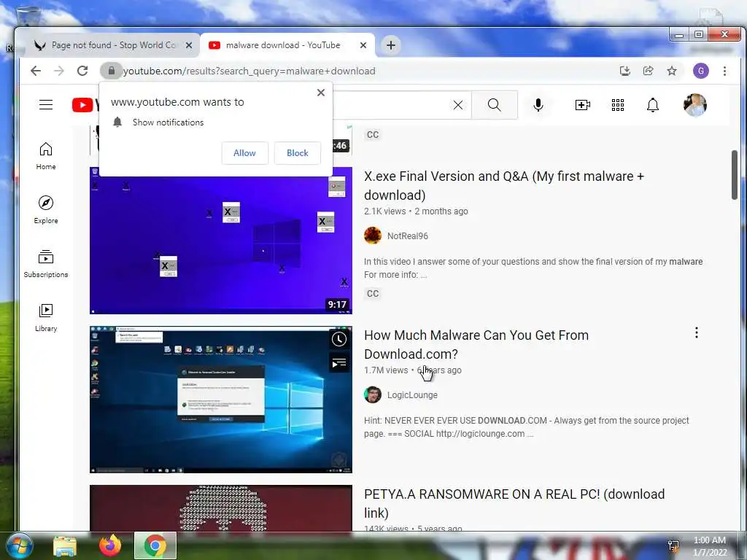The width and height of the screenshot is (747, 560).
Task: Click the site lock icon in address bar
Action: (112, 71)
